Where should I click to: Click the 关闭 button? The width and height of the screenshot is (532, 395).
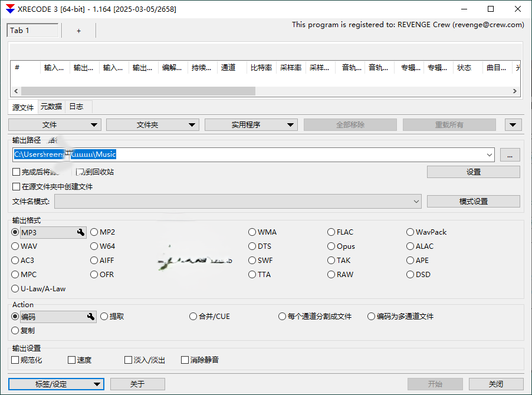(x=496, y=384)
